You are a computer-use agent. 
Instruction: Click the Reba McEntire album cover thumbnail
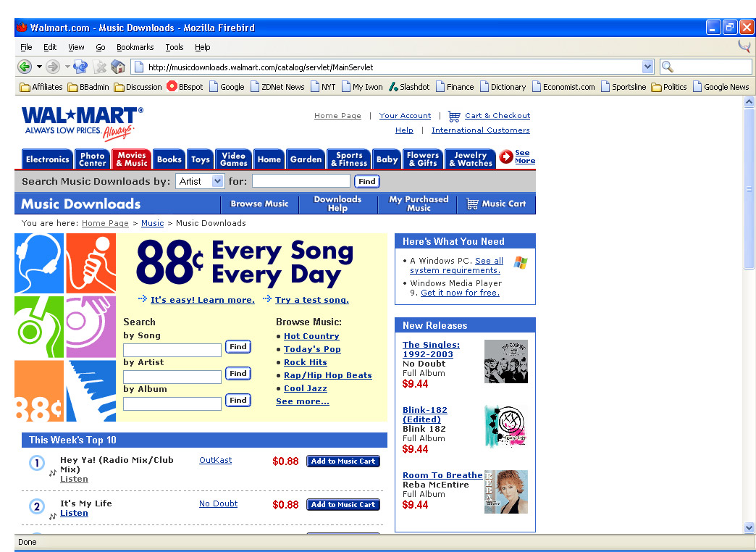click(505, 492)
